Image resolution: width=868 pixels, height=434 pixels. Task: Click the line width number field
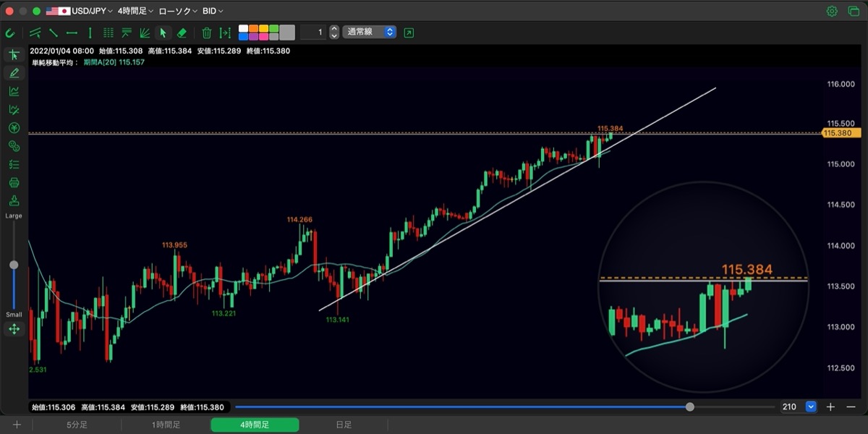click(312, 33)
